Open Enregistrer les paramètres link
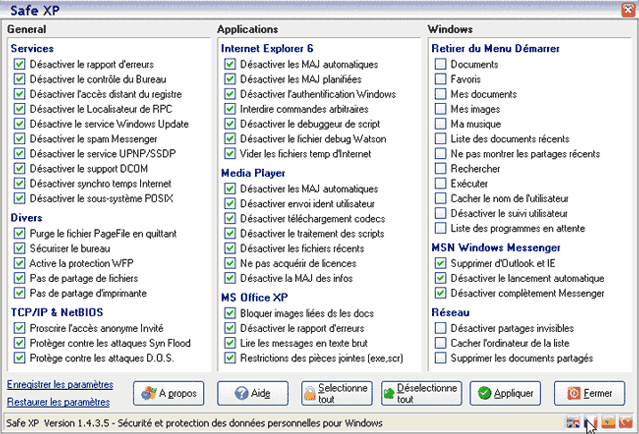This screenshot has height=434, width=639. click(x=60, y=384)
